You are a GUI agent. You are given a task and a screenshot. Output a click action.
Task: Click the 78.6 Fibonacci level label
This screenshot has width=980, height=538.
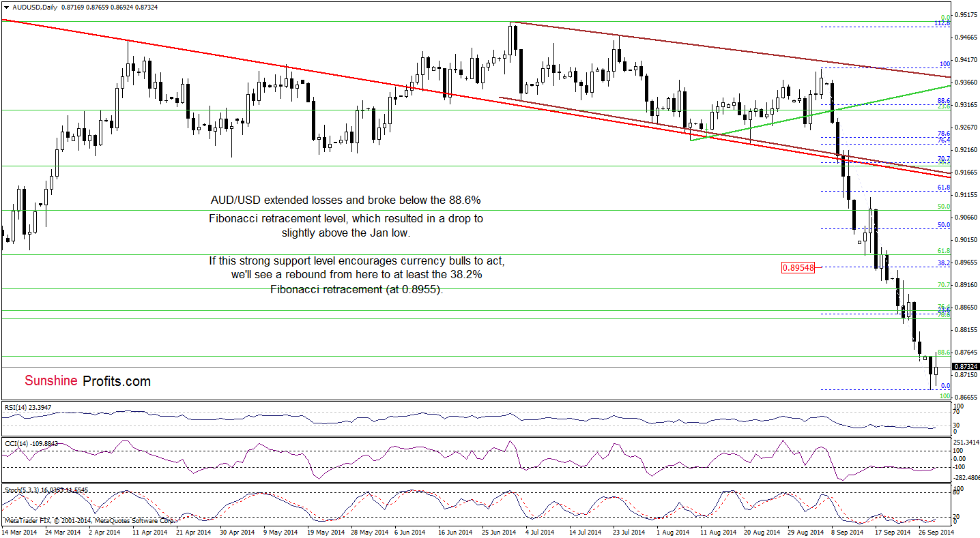(x=945, y=134)
